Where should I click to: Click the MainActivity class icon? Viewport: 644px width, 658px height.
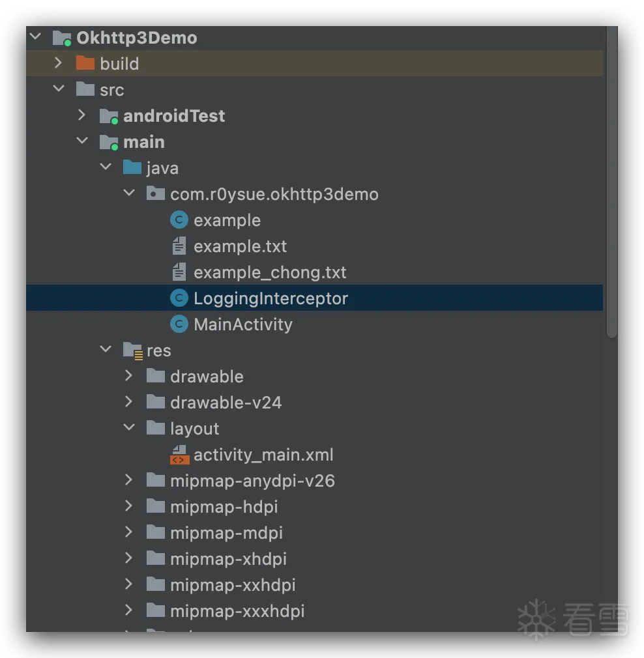[179, 324]
